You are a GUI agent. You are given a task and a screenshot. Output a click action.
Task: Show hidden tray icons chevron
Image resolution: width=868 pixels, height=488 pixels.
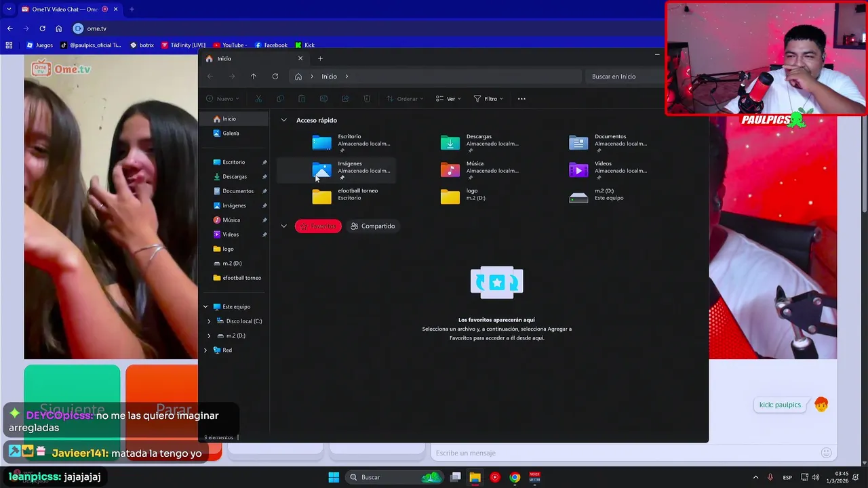[x=755, y=477]
